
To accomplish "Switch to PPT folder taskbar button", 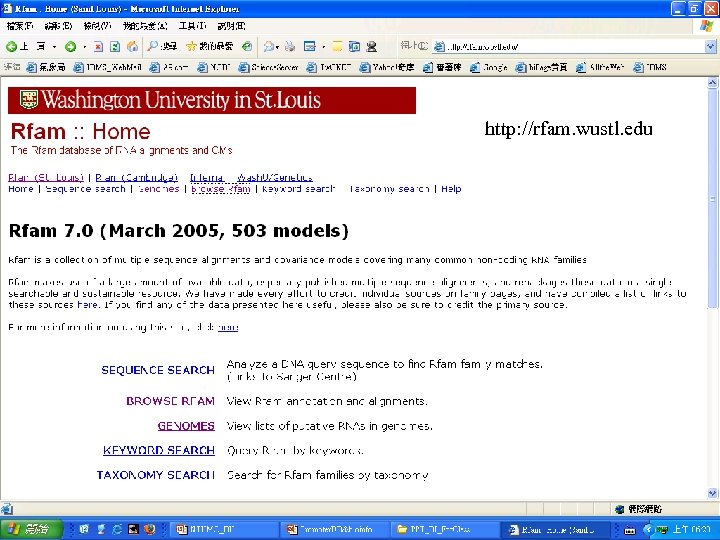I will coord(444,529).
